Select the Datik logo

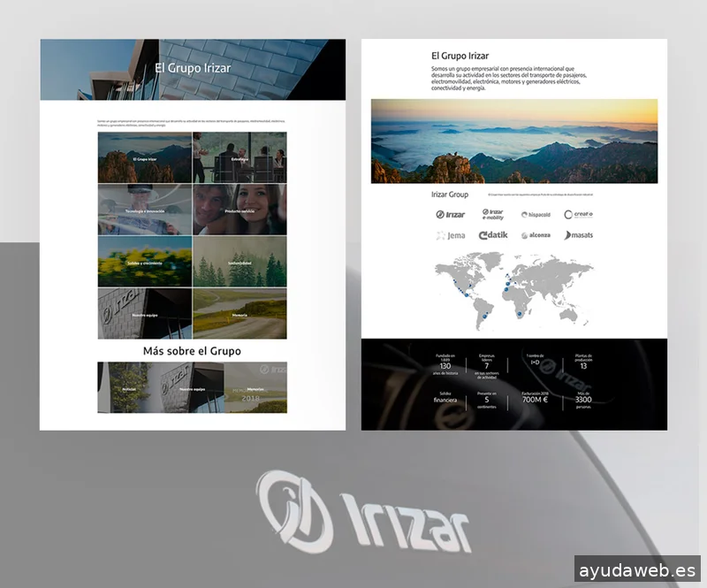[493, 235]
